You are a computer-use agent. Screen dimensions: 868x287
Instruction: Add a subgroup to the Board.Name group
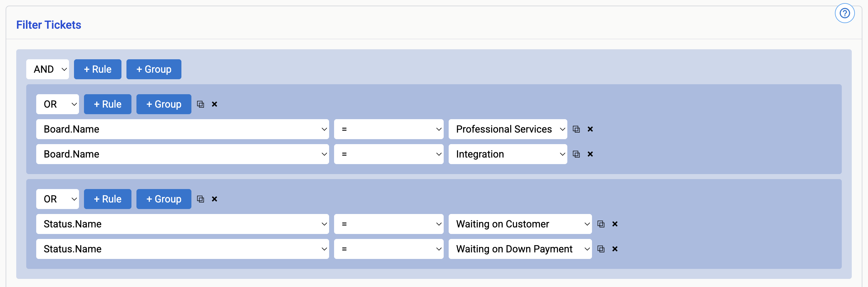(164, 105)
